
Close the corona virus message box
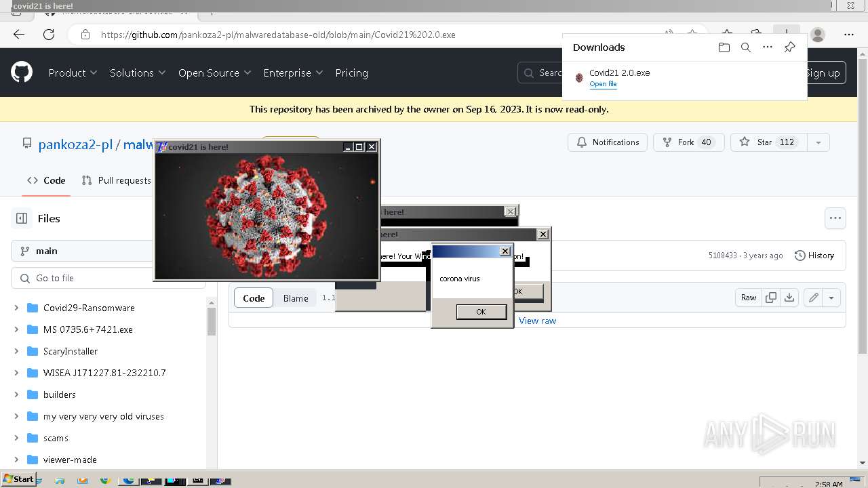coord(505,251)
